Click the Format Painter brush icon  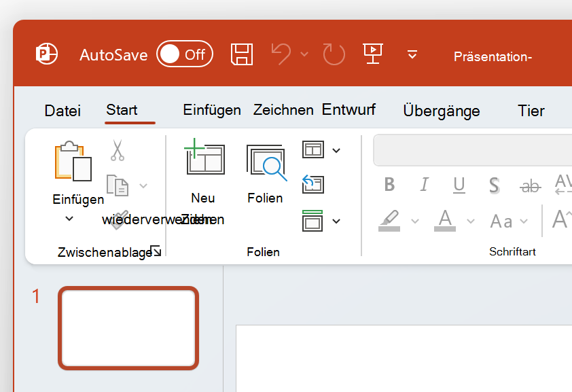[120, 219]
